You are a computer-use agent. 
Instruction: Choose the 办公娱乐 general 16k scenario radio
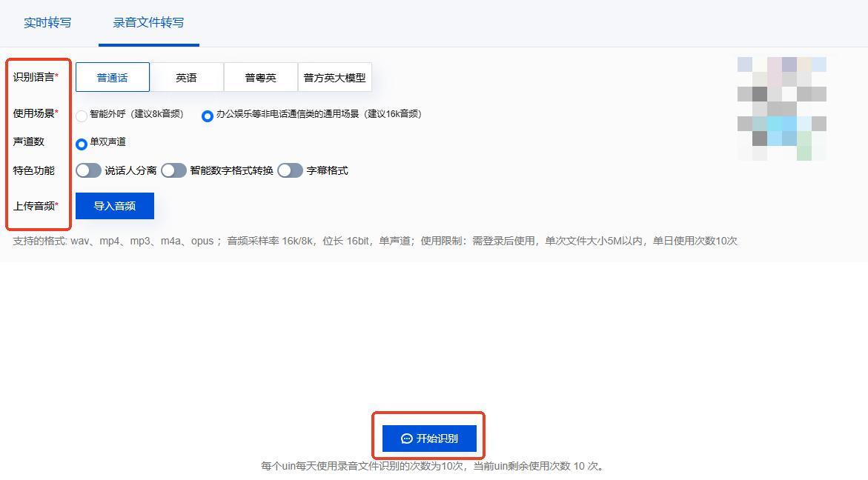tap(208, 116)
